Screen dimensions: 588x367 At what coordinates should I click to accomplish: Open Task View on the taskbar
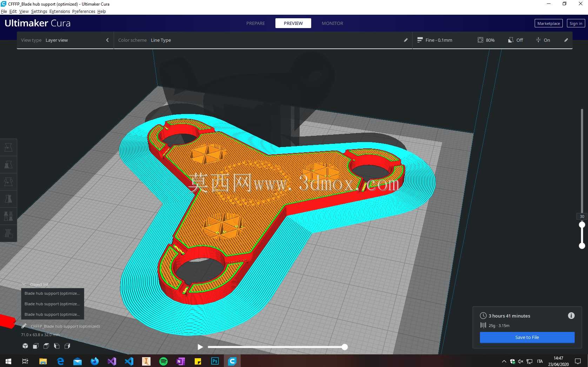pyautogui.click(x=25, y=361)
